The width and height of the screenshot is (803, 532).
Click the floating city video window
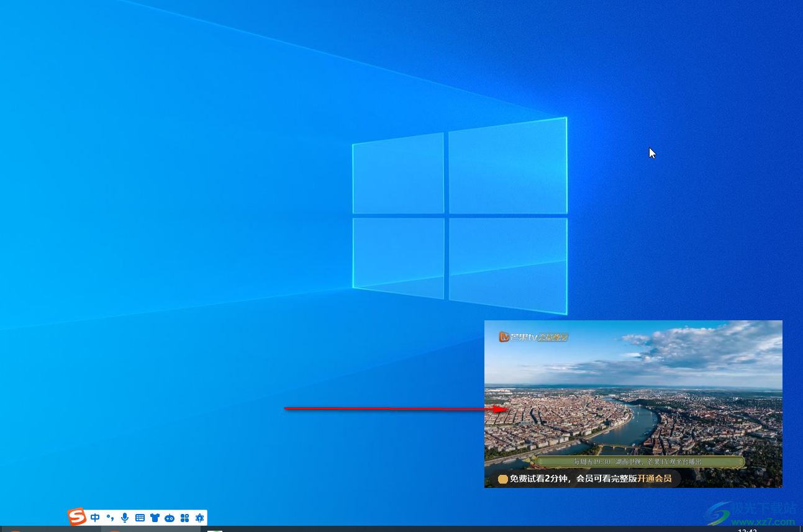[633, 404]
